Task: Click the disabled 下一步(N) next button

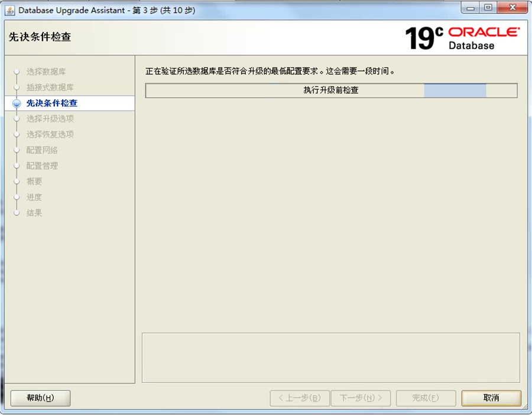Action: click(361, 398)
